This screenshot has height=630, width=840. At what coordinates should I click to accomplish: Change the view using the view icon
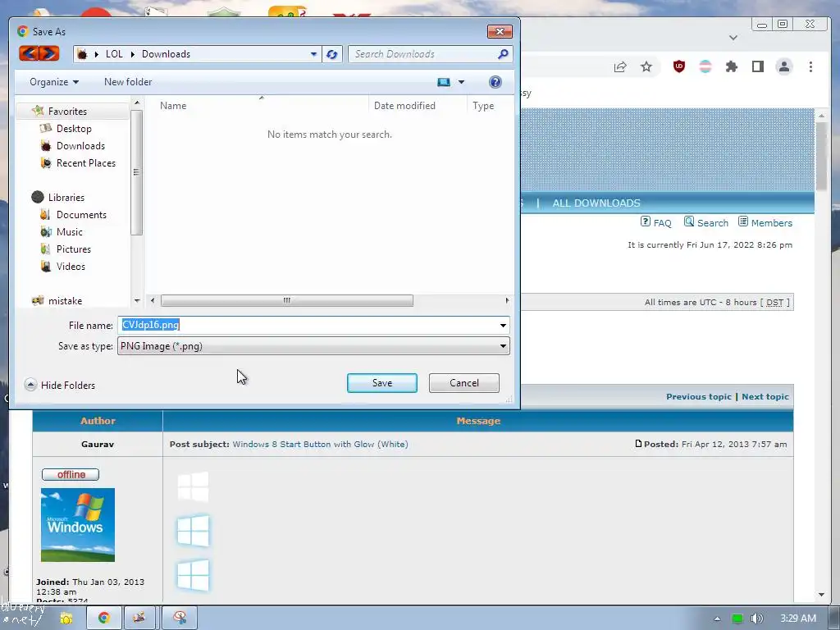[444, 82]
